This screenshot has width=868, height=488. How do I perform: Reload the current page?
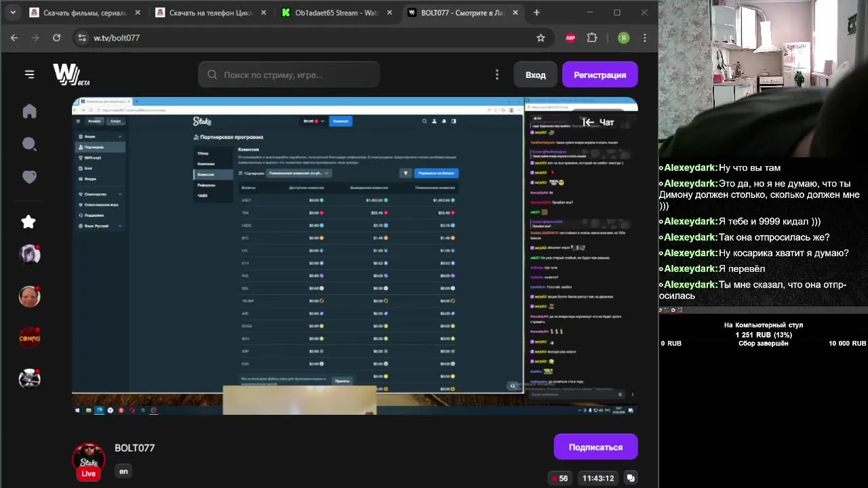pyautogui.click(x=57, y=38)
